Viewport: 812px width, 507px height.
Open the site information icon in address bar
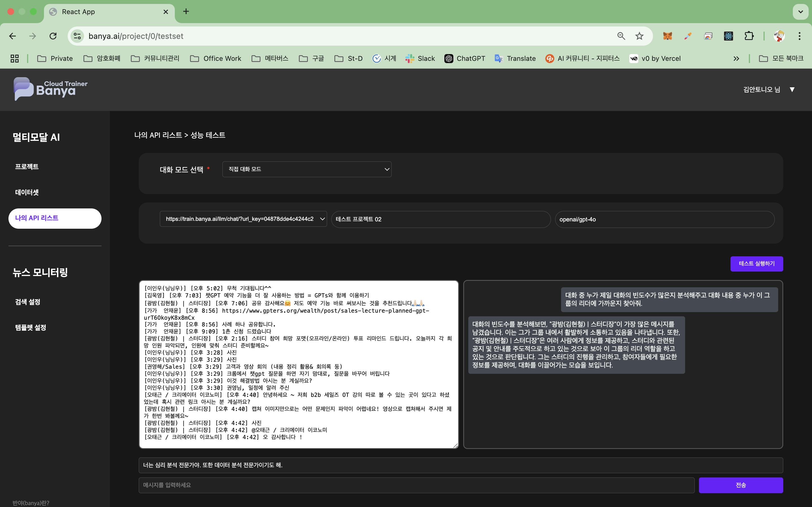(78, 36)
